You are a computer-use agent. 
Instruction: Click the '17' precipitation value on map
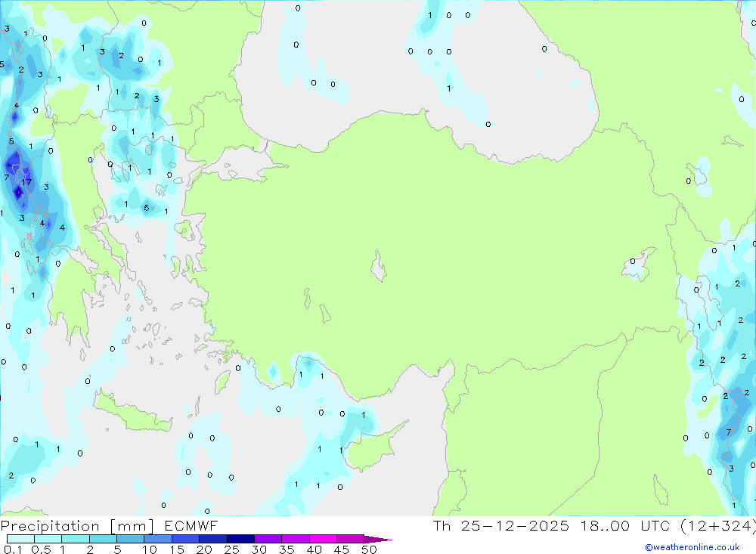coord(27,182)
